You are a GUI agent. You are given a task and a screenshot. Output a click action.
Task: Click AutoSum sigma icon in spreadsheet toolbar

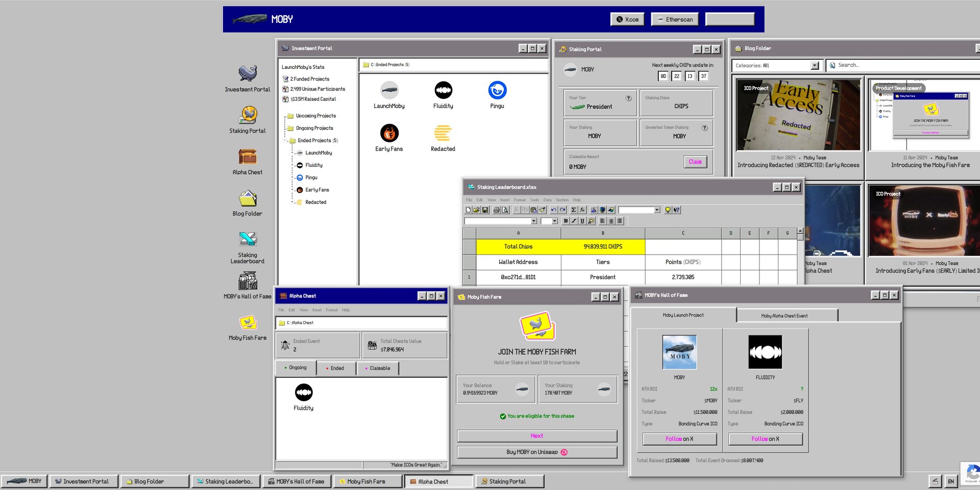tap(574, 210)
